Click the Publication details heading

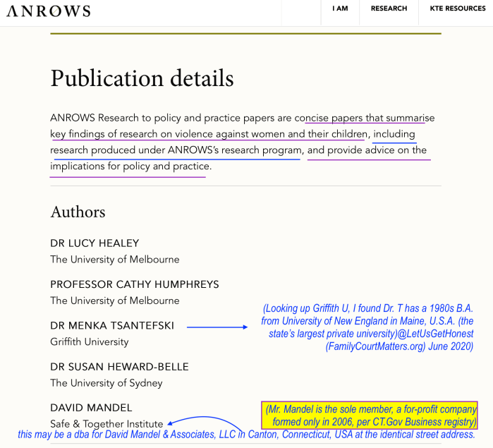[142, 78]
